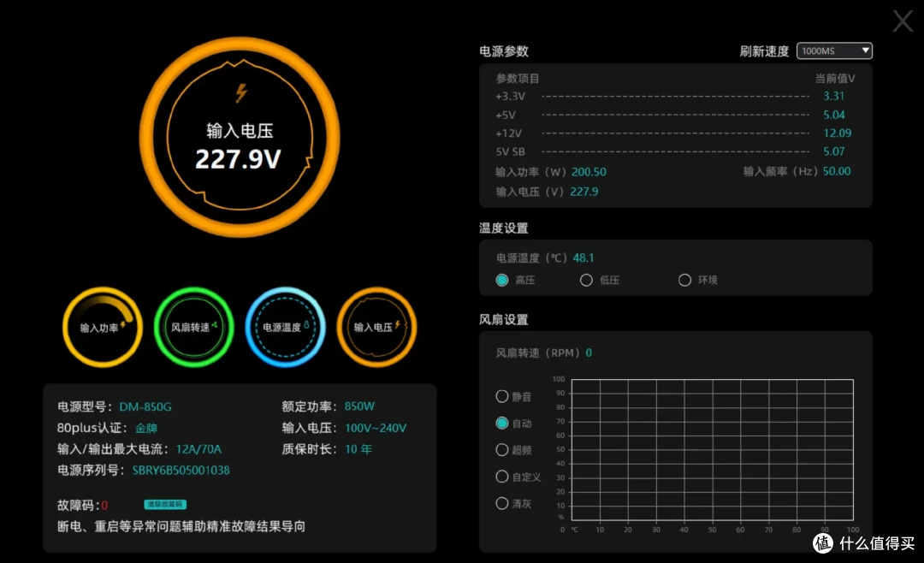This screenshot has height=563, width=924.
Task: Select the 环境 temperature radio button
Action: tap(684, 280)
